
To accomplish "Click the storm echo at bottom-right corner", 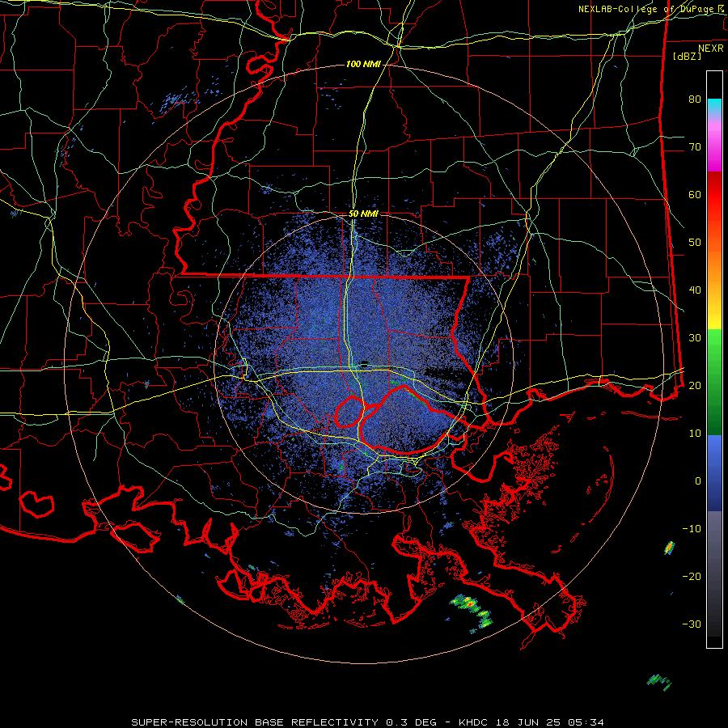I will click(659, 682).
